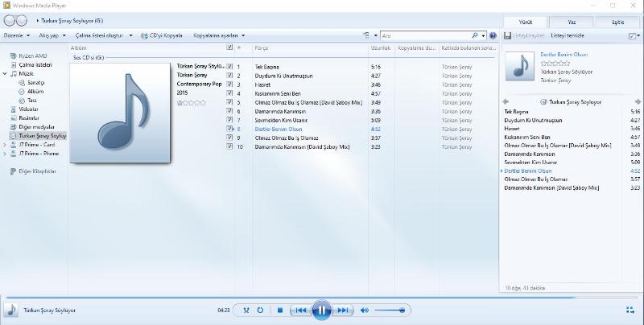The height and width of the screenshot is (325, 644).
Task: Open Kopyalama ayarları dropdown
Action: click(219, 35)
